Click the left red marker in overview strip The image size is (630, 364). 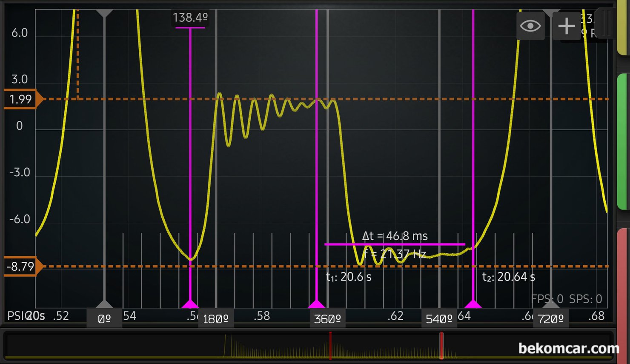(330, 345)
